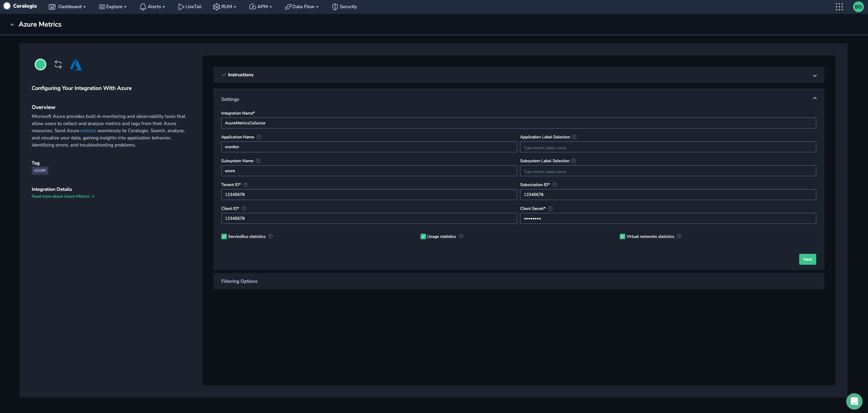Click the Integration Name field
This screenshot has height=413, width=868.
(x=519, y=123)
